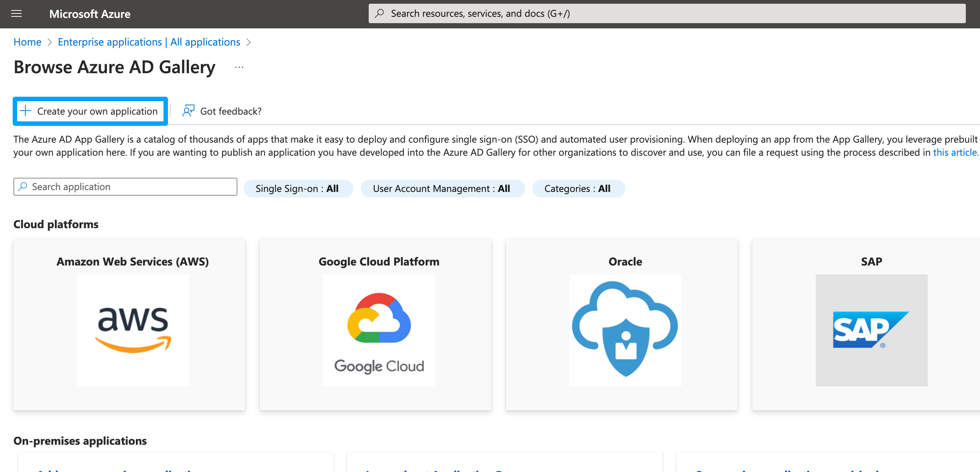Click the feedback person icon

click(188, 111)
